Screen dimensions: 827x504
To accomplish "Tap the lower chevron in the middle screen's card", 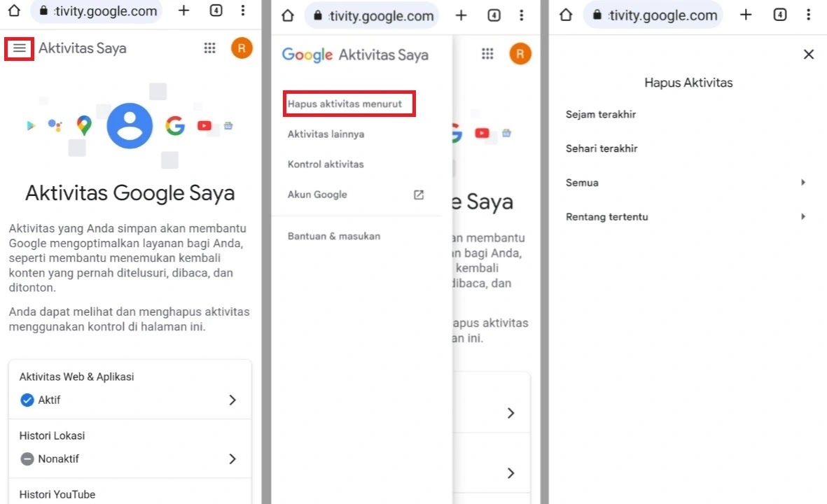I will click(510, 473).
